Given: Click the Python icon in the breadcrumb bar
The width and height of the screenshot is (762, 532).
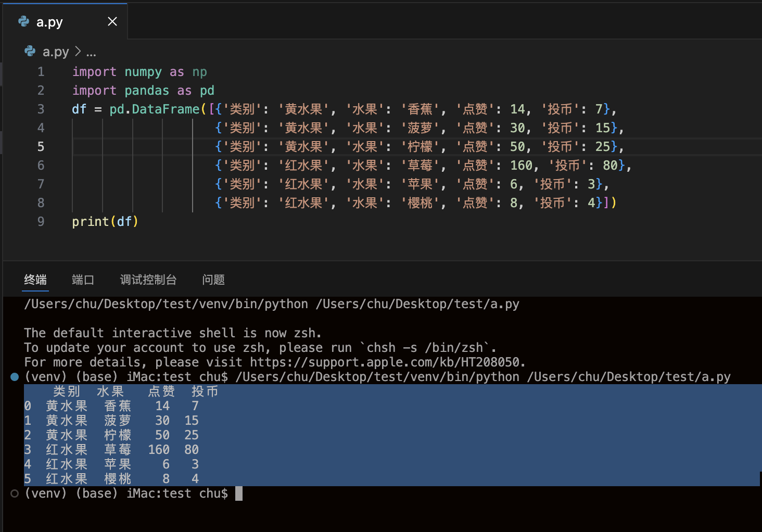Looking at the screenshot, I should pos(30,52).
